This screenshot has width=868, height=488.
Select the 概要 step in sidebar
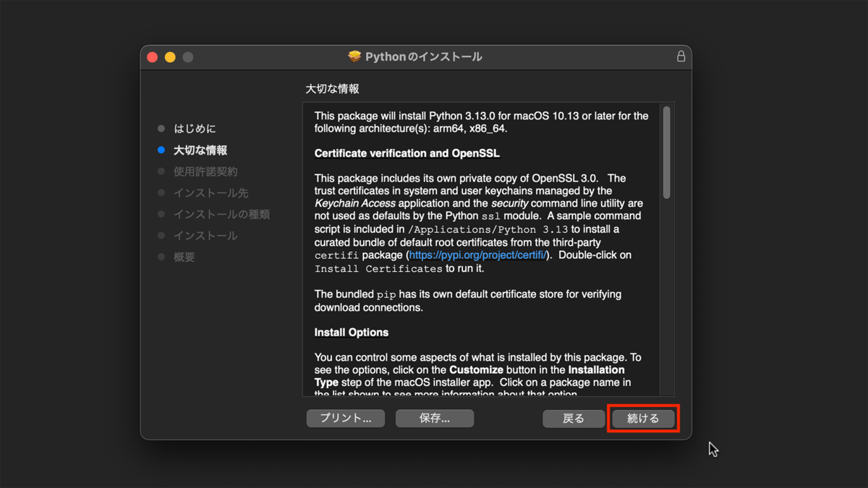(184, 257)
